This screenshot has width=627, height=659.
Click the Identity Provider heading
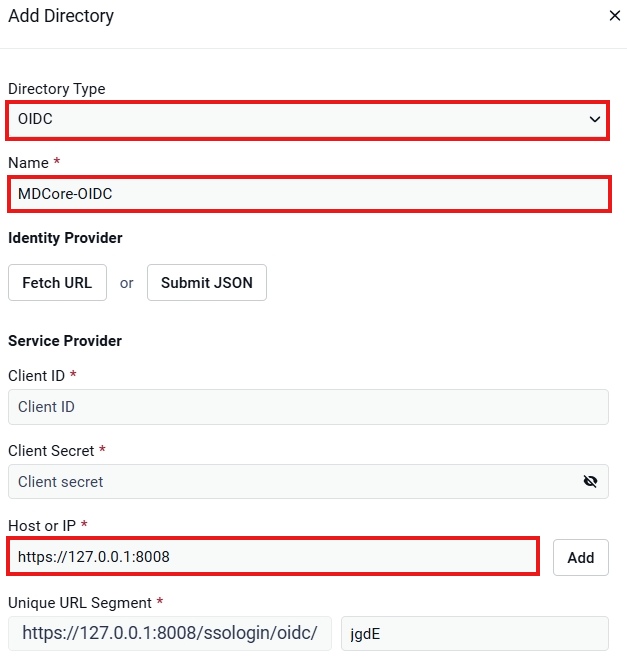point(65,238)
